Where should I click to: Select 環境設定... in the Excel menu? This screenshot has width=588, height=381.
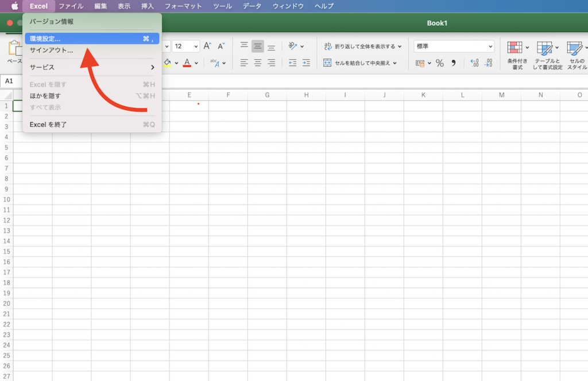point(45,38)
